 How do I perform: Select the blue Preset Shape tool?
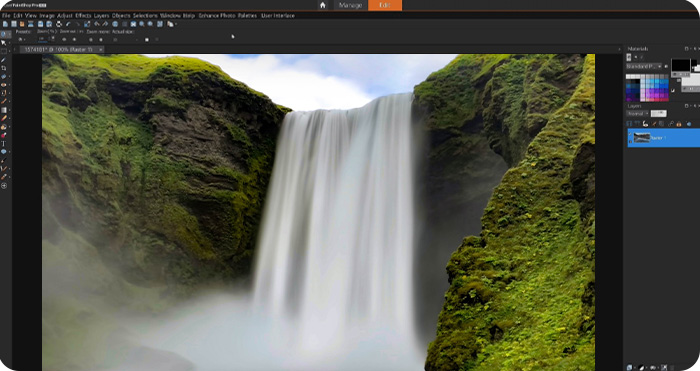pyautogui.click(x=4, y=151)
